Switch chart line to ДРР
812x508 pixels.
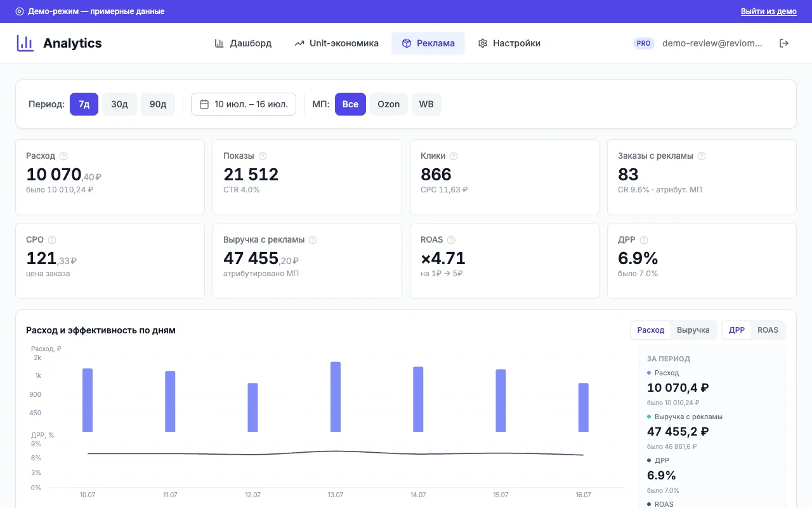[737, 330]
